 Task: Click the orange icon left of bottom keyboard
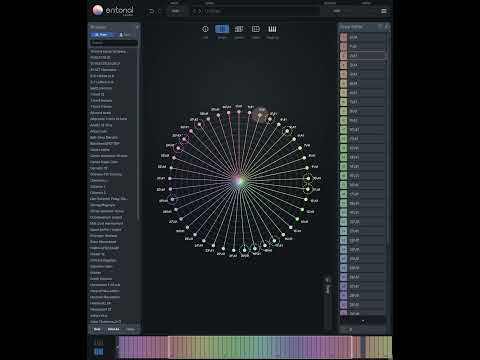pos(99,342)
